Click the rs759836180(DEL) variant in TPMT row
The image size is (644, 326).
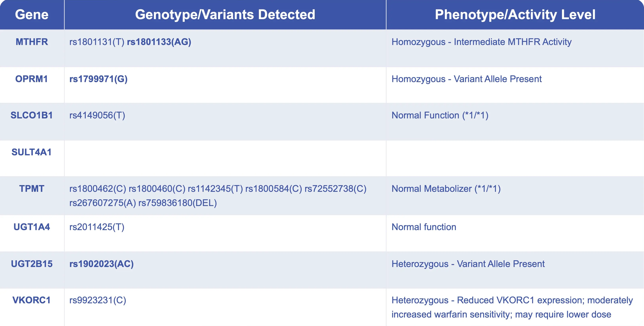coord(178,203)
